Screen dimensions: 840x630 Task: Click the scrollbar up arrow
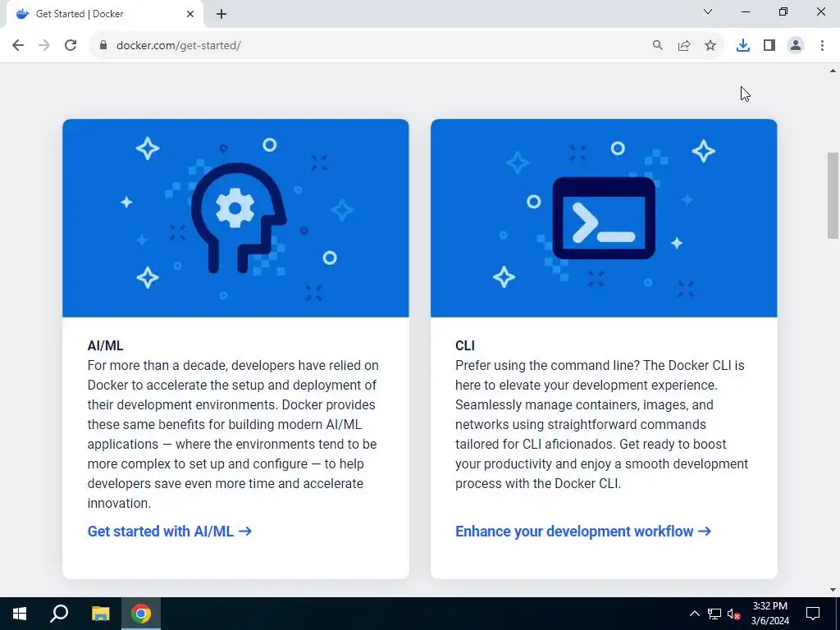point(833,71)
